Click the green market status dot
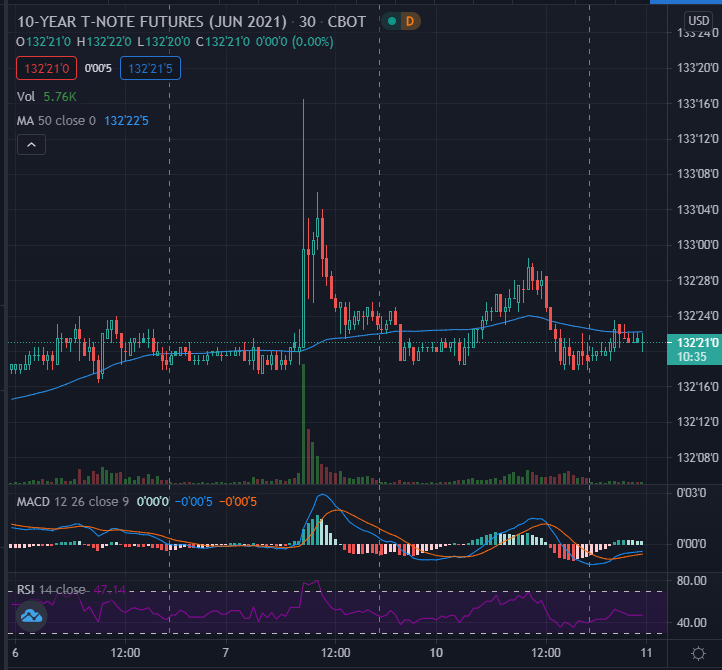722x670 pixels. click(x=392, y=21)
